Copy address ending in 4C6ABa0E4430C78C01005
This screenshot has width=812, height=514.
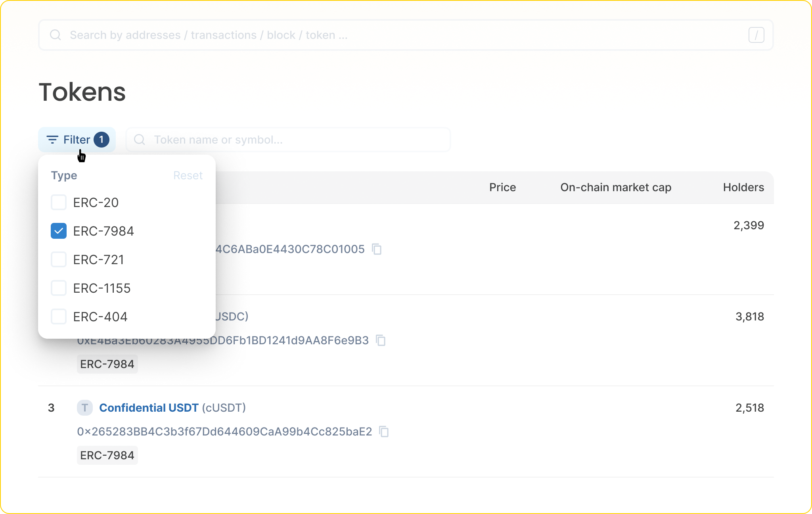pyautogui.click(x=377, y=249)
